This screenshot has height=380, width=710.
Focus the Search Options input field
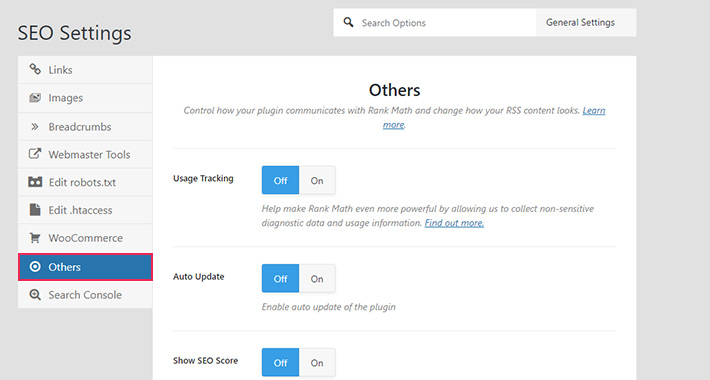446,23
